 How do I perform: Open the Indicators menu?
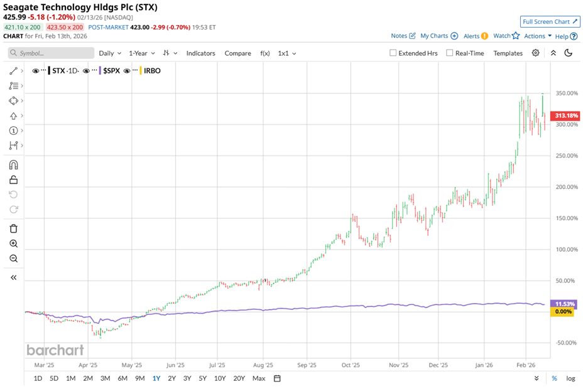coord(201,53)
